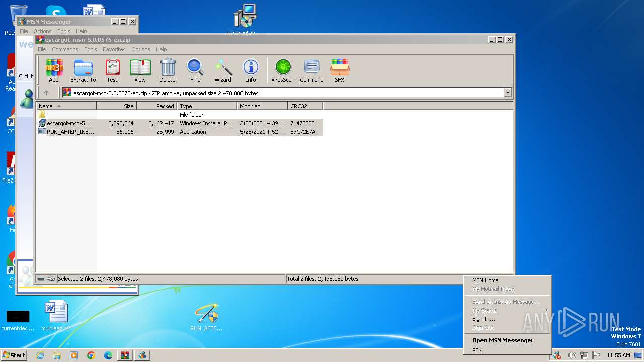This screenshot has width=644, height=362.
Task: Open File menu in MSN Messenger window
Action: click(24, 31)
